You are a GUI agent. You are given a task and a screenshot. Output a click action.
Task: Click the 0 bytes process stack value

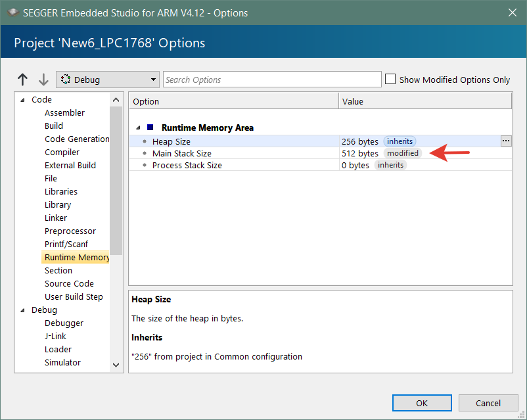[355, 165]
